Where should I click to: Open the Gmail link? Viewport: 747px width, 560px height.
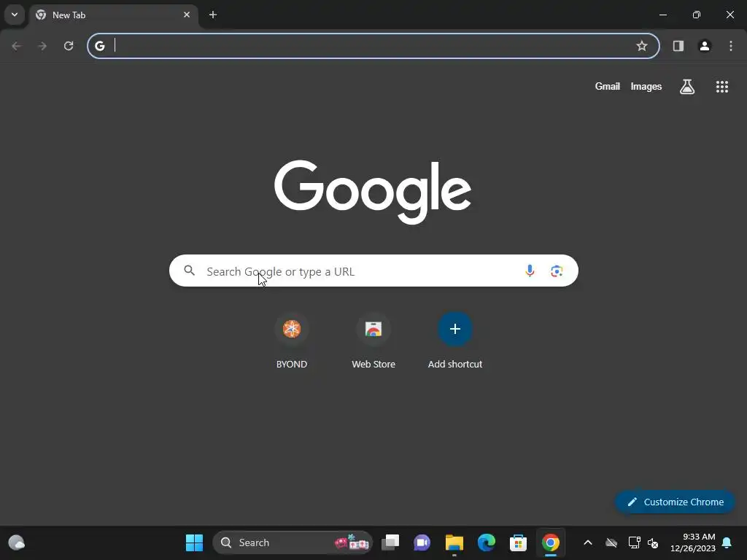coord(608,86)
